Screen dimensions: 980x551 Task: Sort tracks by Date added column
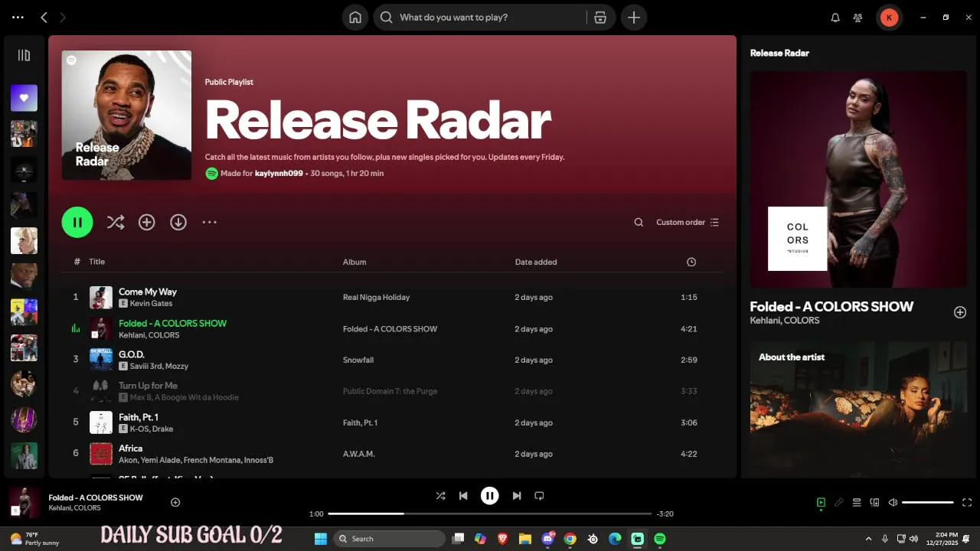(x=536, y=262)
